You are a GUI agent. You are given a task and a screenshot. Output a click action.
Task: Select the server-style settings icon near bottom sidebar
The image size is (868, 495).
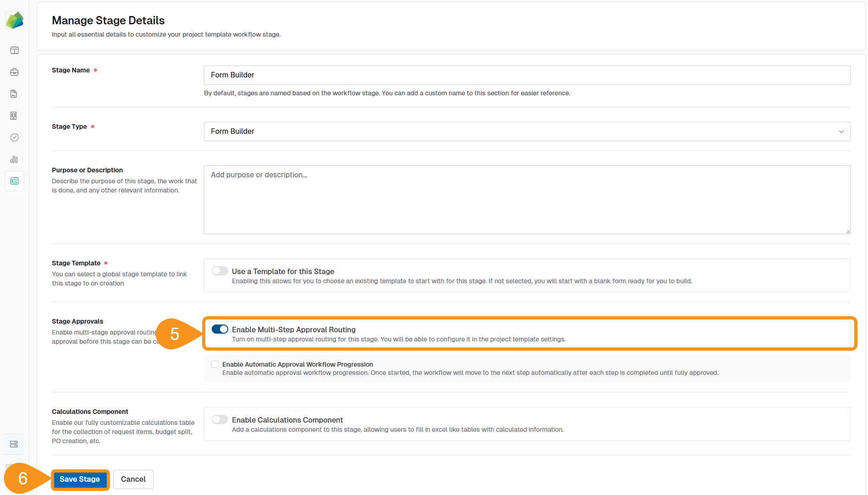click(x=14, y=444)
